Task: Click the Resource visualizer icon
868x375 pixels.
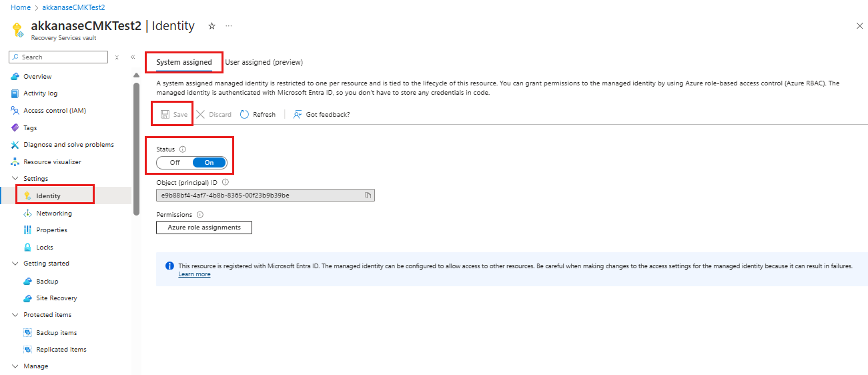Action: point(15,162)
